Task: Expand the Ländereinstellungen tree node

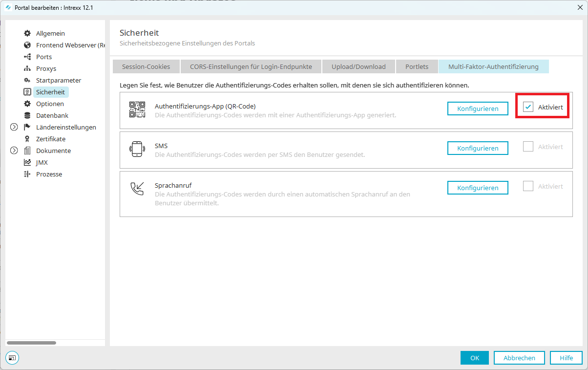Action: coord(14,127)
